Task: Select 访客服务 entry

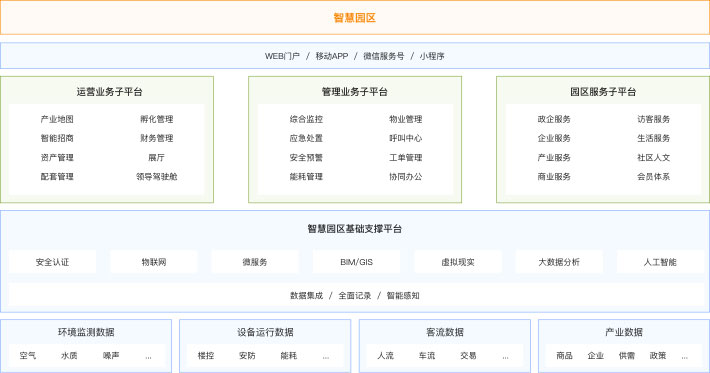Action: click(x=654, y=119)
